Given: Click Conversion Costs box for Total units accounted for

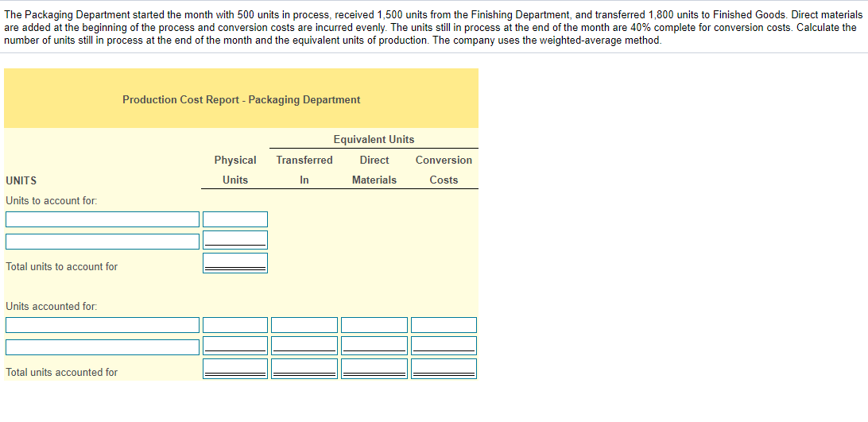Looking at the screenshot, I should tap(444, 369).
